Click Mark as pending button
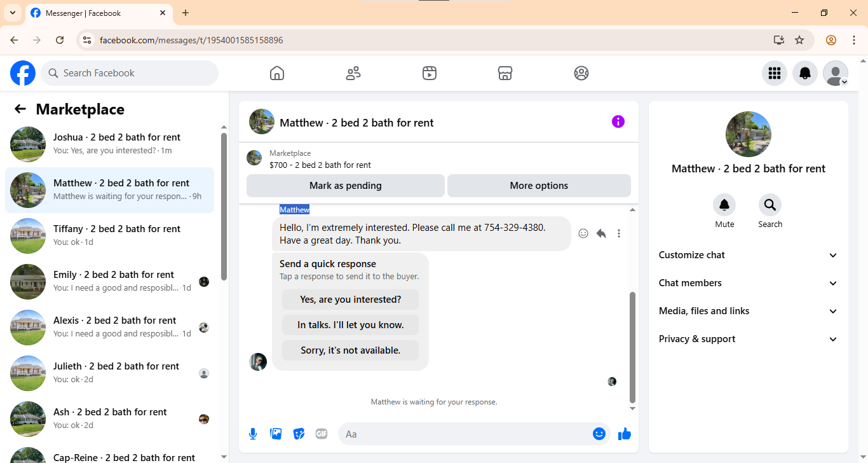 point(346,186)
